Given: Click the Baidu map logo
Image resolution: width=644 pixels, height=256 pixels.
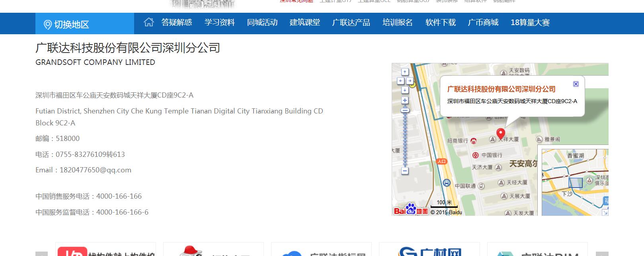Looking at the screenshot, I should click(x=411, y=210).
